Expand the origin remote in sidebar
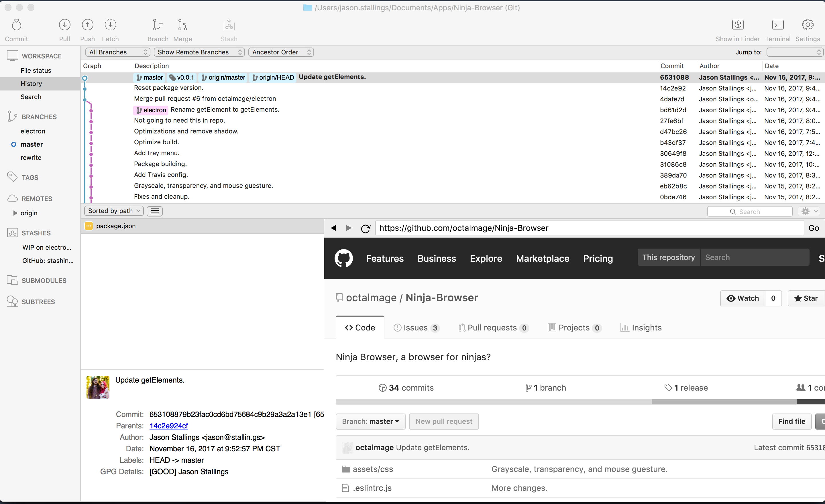The width and height of the screenshot is (825, 504). (x=15, y=213)
